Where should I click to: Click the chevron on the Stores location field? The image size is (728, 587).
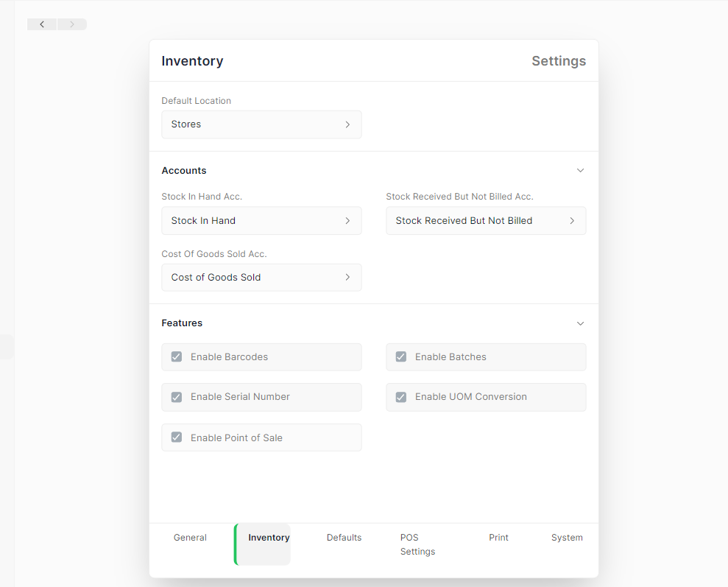click(x=347, y=124)
